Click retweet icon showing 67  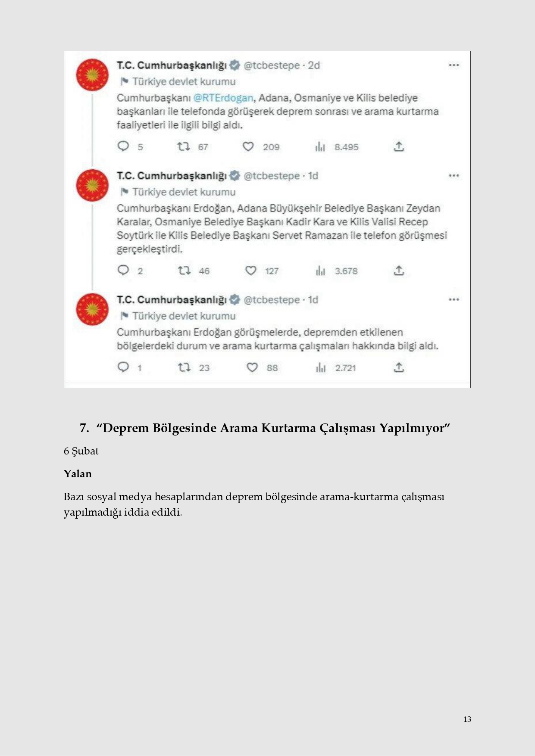(184, 147)
